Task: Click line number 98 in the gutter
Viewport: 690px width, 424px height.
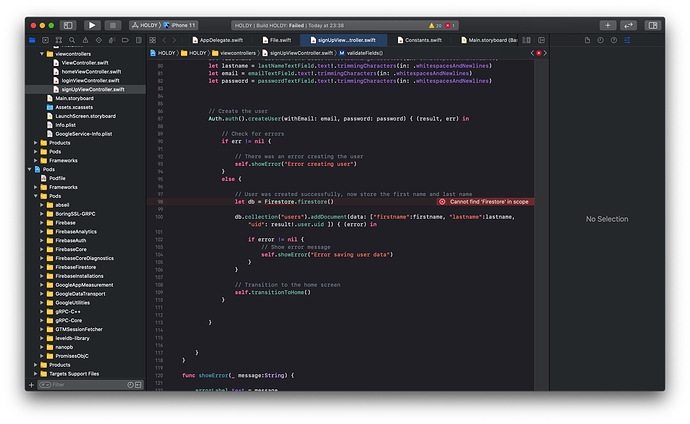Action: (160, 202)
